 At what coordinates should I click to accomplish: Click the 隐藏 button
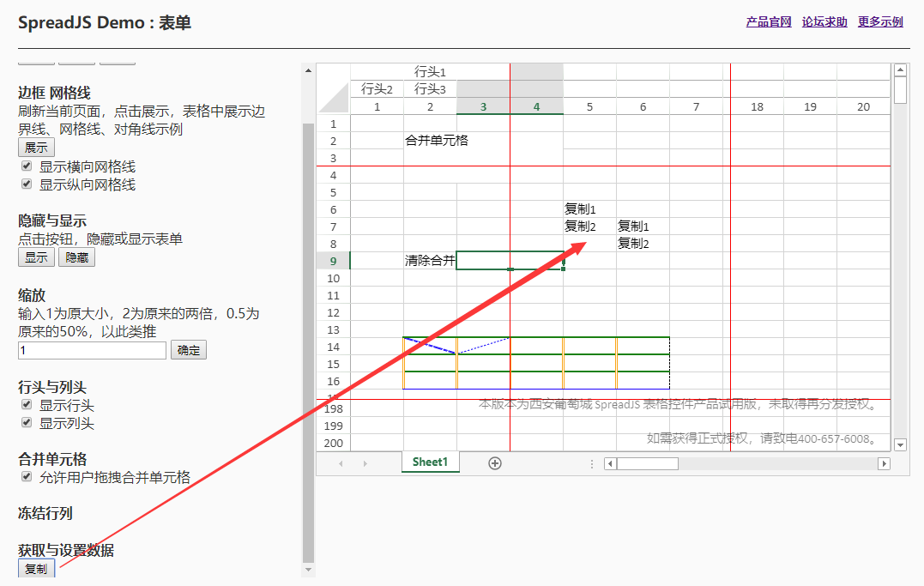[76, 257]
